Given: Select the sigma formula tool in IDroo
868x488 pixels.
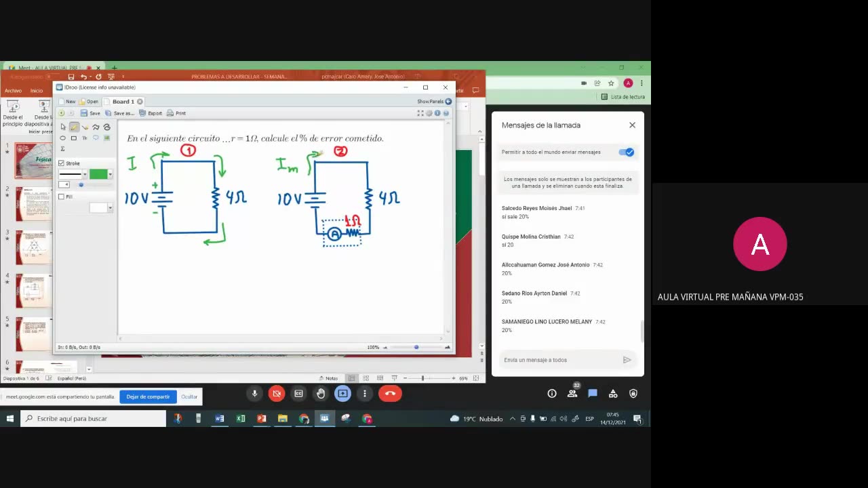Looking at the screenshot, I should [x=63, y=148].
